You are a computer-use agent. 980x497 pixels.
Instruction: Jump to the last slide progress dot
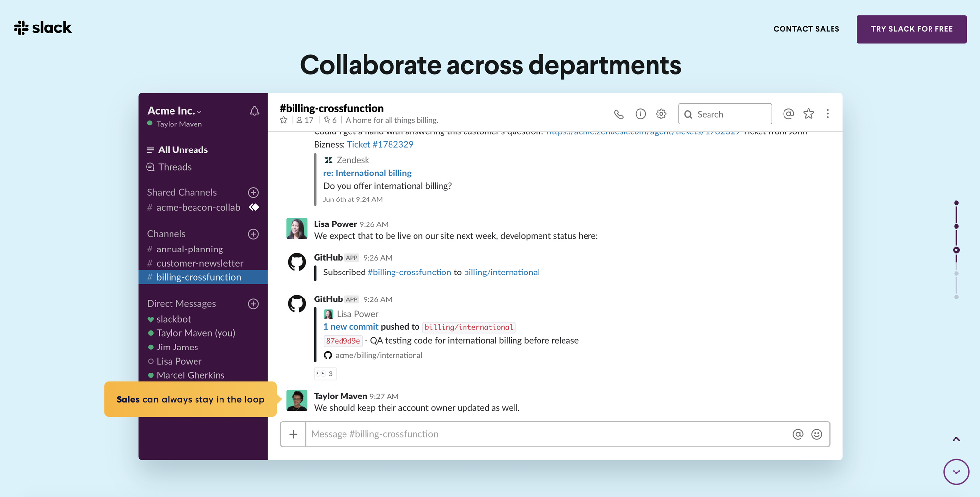pos(956,297)
